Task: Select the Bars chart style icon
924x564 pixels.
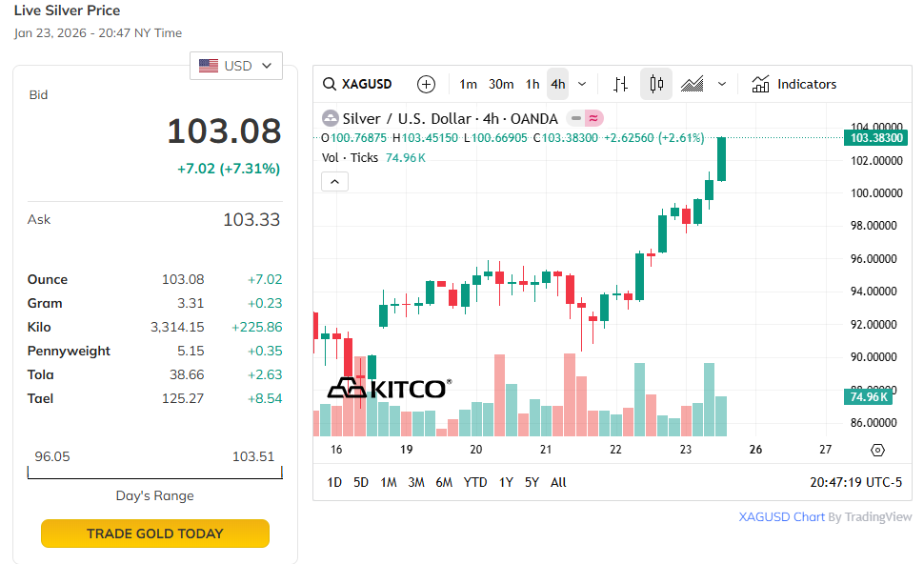Action: 621,84
